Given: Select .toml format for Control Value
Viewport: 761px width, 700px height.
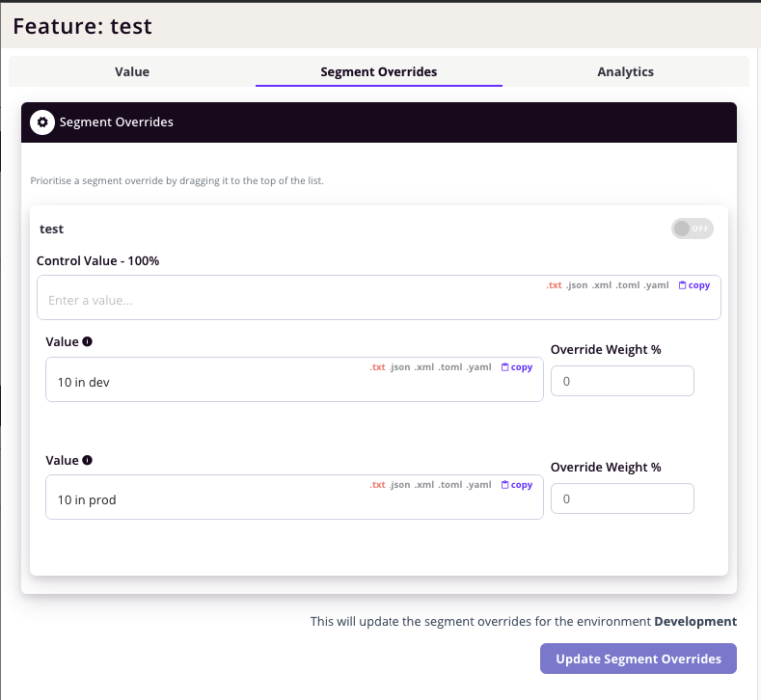Looking at the screenshot, I should click(628, 285).
